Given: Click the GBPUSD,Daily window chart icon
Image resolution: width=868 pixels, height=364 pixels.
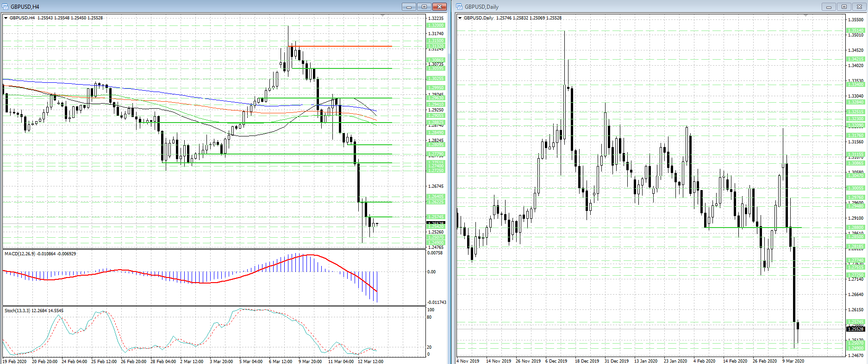Looking at the screenshot, I should tap(460, 6).
